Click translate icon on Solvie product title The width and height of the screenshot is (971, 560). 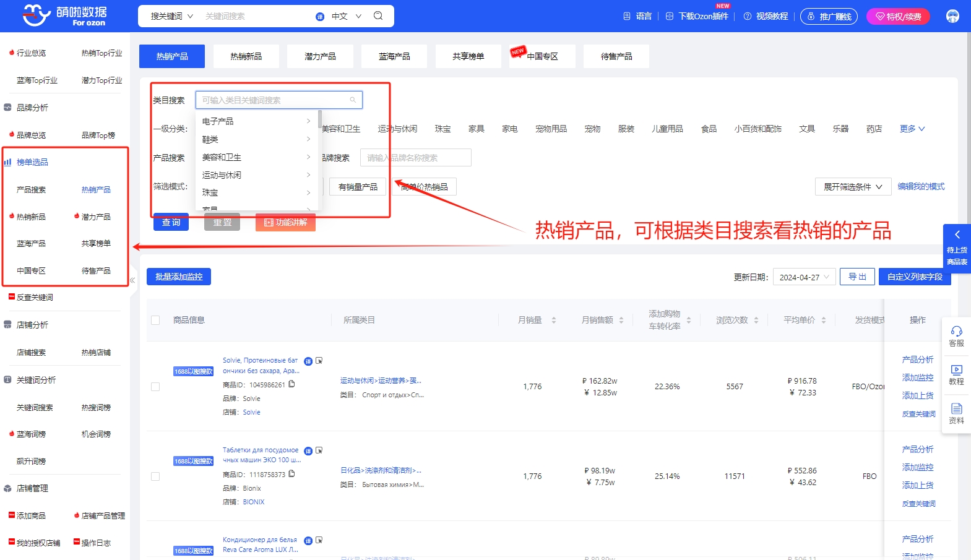coord(308,361)
